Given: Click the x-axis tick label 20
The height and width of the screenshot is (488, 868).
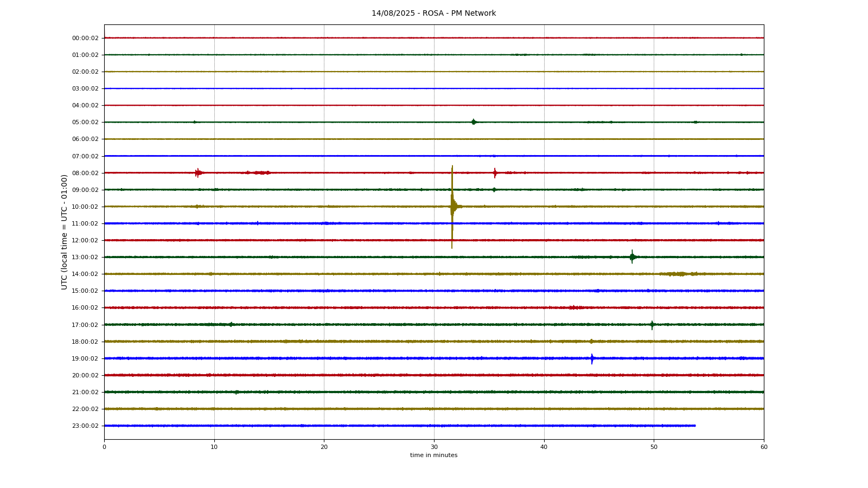Looking at the screenshot, I should 324,447.
